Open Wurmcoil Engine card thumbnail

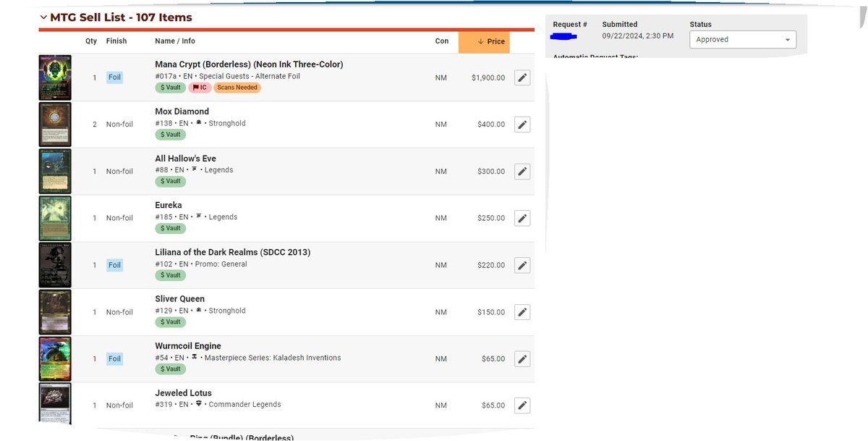[x=55, y=358]
